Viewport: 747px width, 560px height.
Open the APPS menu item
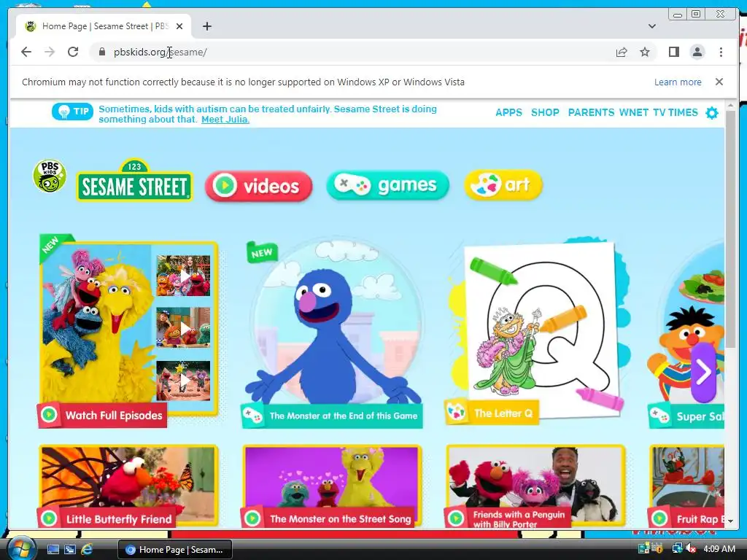point(508,112)
